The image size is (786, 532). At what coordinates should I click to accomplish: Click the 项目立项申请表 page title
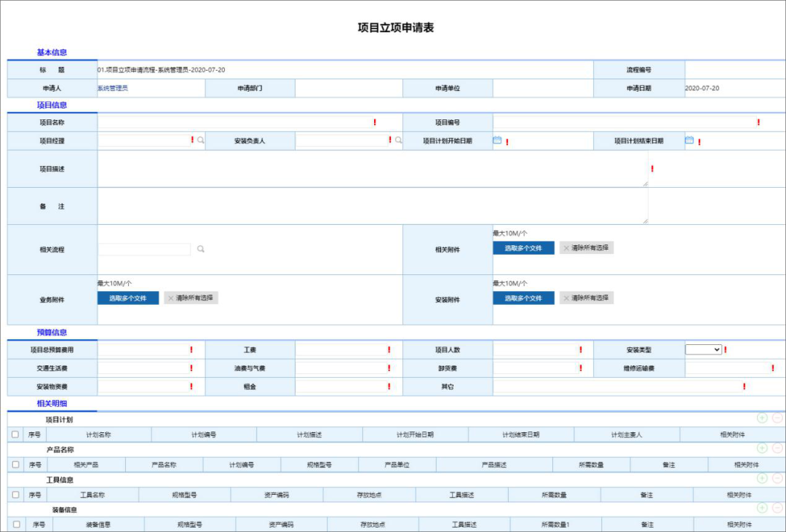click(395, 28)
